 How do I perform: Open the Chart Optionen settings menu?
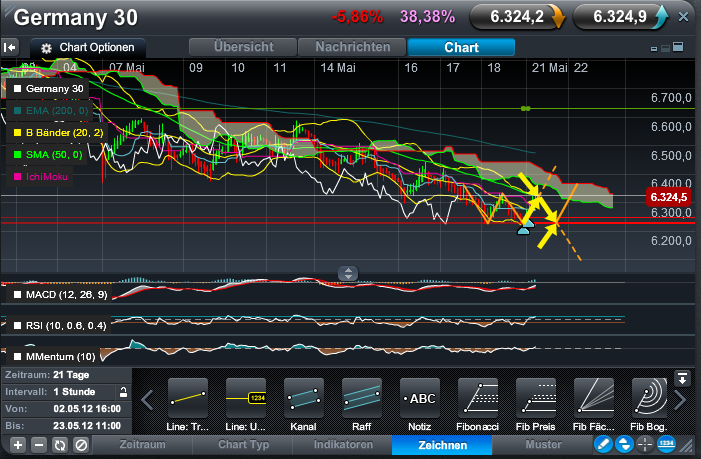click(88, 48)
